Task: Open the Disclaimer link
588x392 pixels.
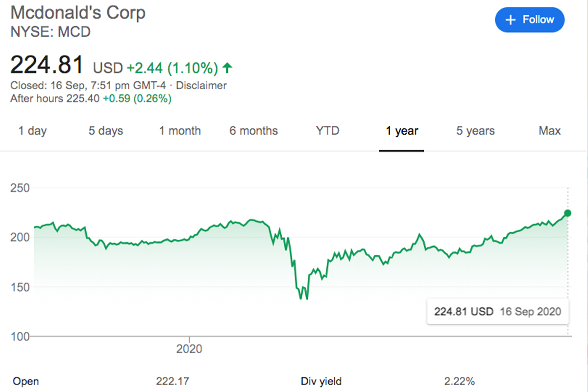Action: click(201, 85)
